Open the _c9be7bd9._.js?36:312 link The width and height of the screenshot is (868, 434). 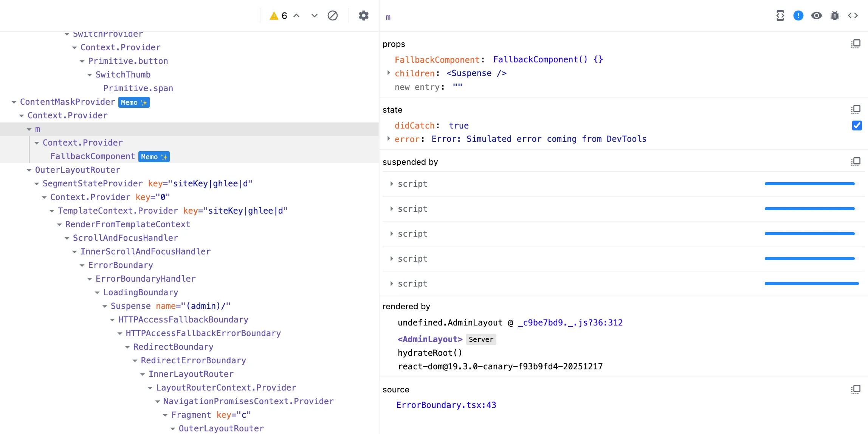click(570, 322)
